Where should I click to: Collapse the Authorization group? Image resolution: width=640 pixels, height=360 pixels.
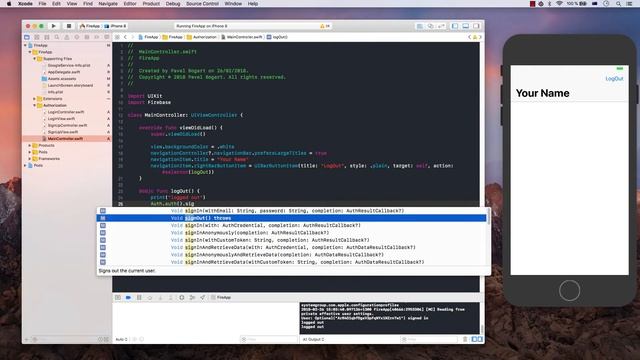pyautogui.click(x=35, y=105)
